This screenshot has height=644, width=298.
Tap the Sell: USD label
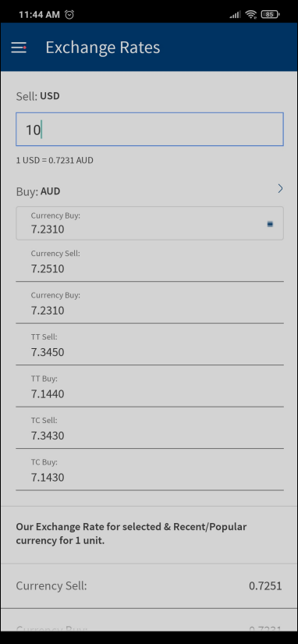pos(37,96)
